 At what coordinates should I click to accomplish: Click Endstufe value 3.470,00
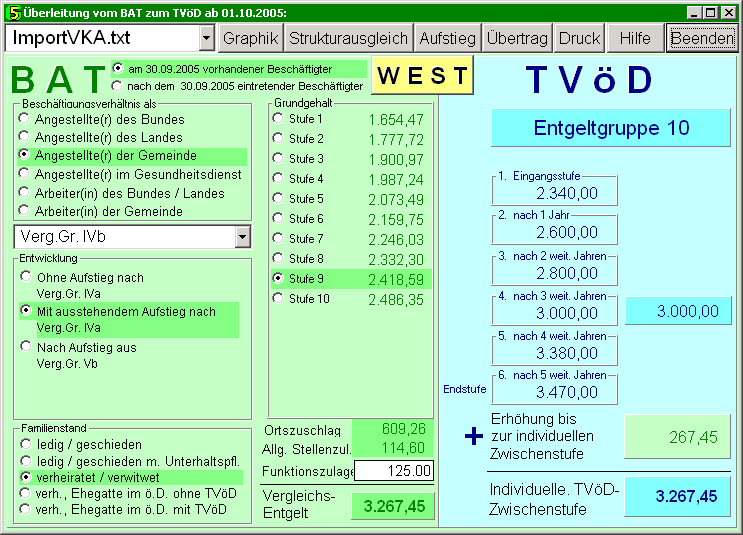pos(567,392)
